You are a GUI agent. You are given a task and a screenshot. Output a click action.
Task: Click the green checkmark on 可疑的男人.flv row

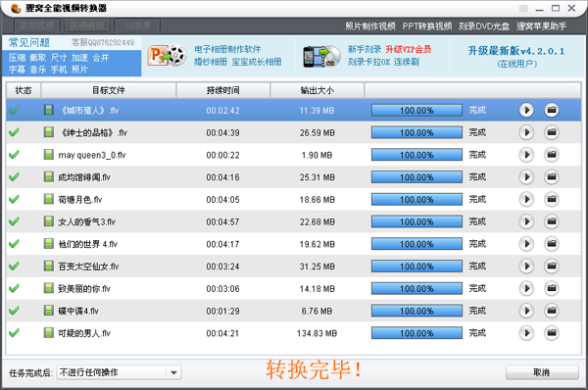coord(14,332)
